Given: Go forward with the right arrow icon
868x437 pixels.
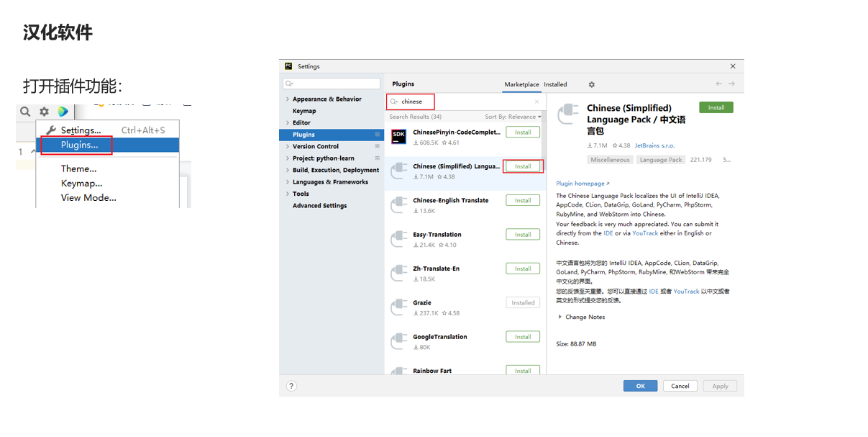Looking at the screenshot, I should click(x=731, y=84).
